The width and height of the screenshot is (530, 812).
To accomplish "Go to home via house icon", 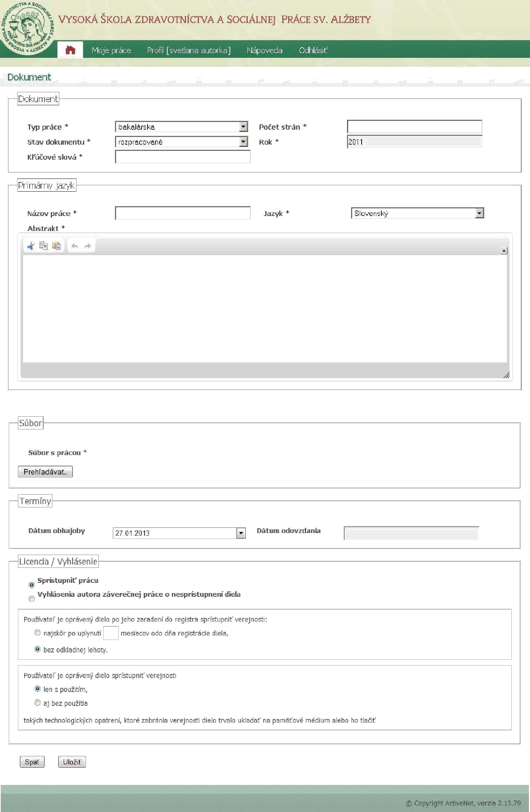I will [x=70, y=50].
